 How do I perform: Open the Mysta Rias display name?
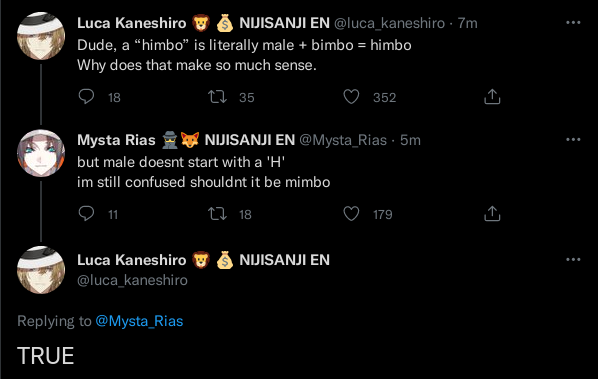(x=116, y=140)
